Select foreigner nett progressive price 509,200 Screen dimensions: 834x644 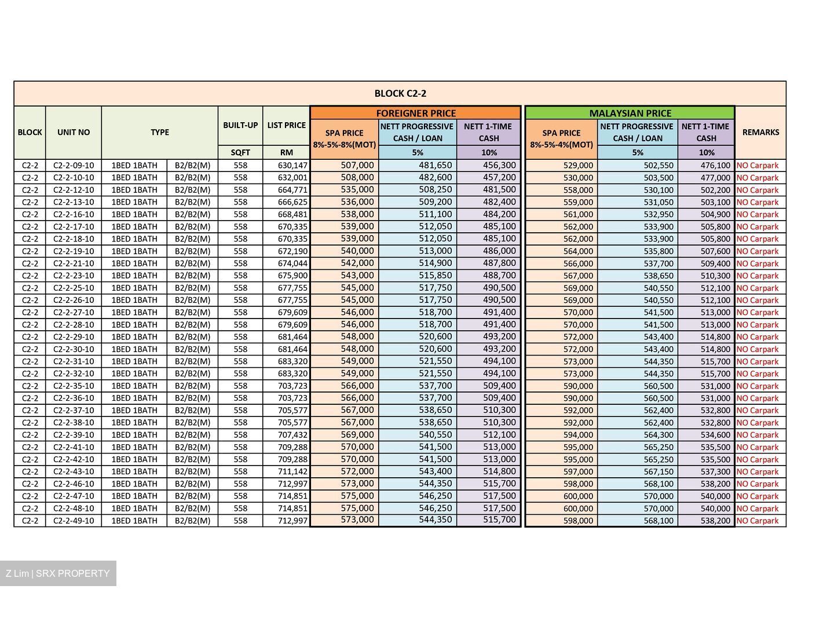(x=436, y=202)
